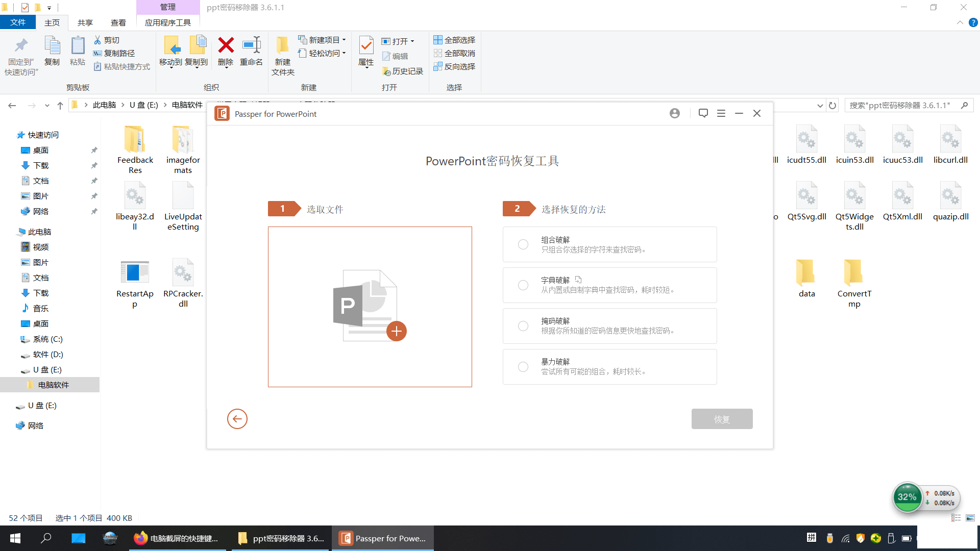The width and height of the screenshot is (980, 551).
Task: Open 系统 (C:) in navigation pane
Action: (48, 339)
